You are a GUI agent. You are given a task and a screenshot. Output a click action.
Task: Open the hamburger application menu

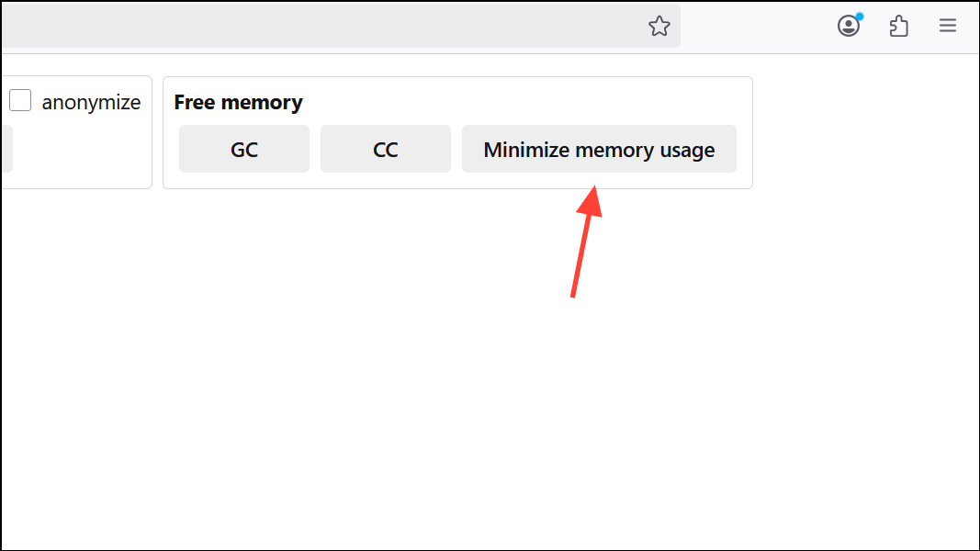point(948,26)
